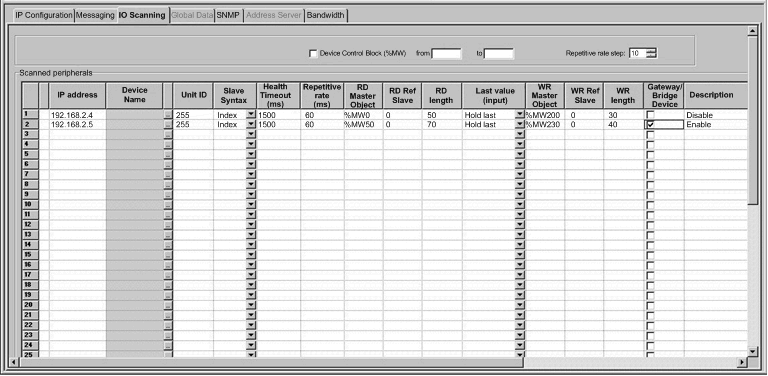The width and height of the screenshot is (768, 376).
Task: Open Slave Syntax dropdown in row 2
Action: [x=251, y=124]
